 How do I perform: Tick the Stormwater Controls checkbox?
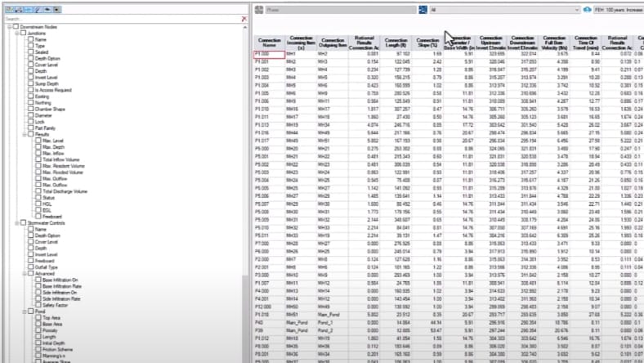click(24, 223)
